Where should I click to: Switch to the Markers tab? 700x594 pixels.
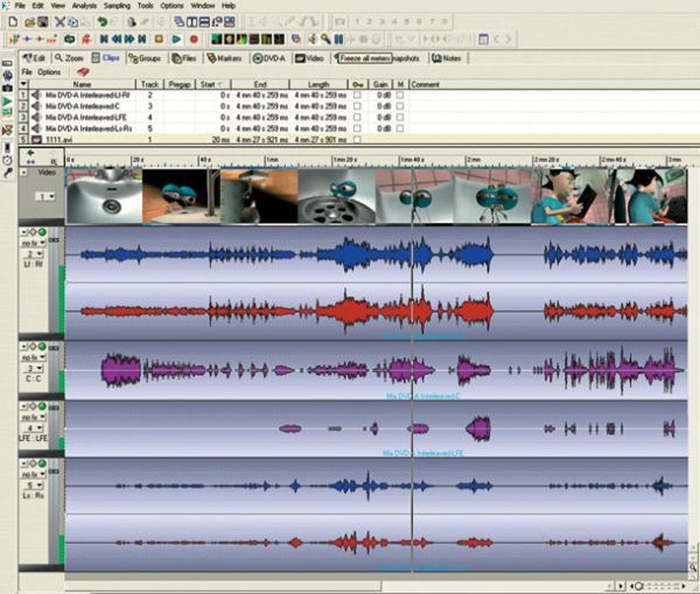[x=224, y=58]
